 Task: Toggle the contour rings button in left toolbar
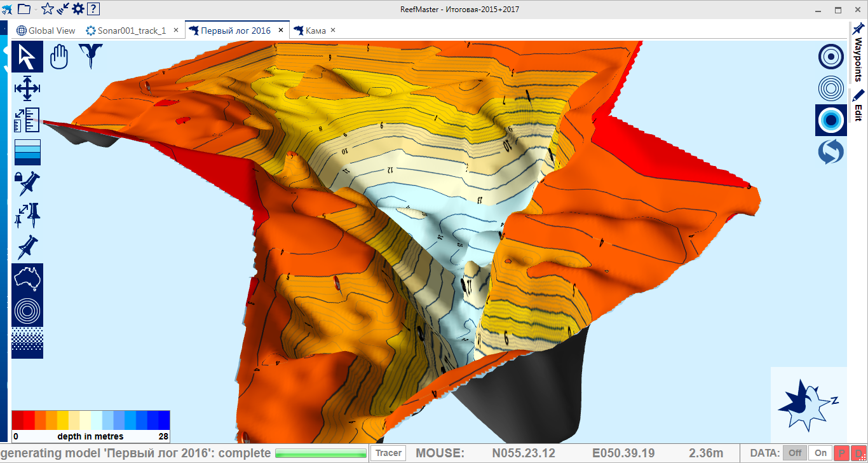click(27, 311)
